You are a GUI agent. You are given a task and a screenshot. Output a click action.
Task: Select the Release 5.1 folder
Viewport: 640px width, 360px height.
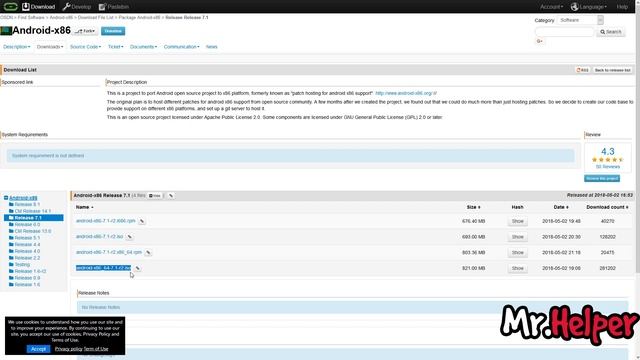pyautogui.click(x=27, y=238)
